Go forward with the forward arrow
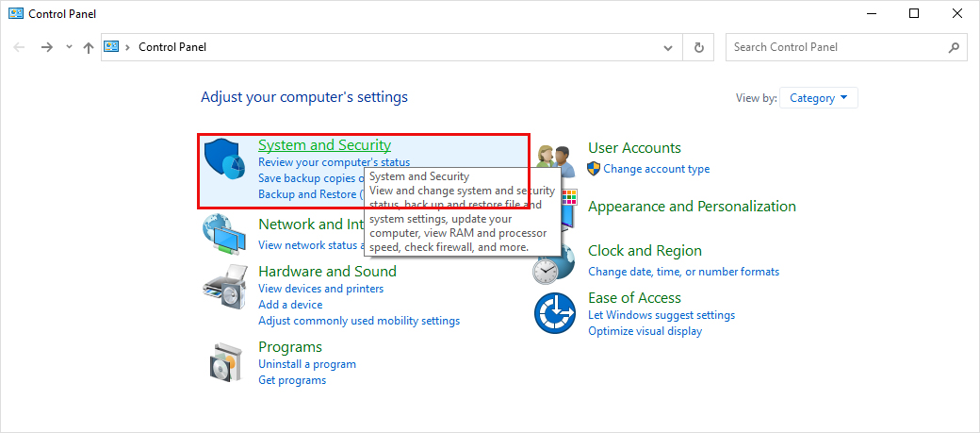This screenshot has height=433, width=980. (x=47, y=47)
